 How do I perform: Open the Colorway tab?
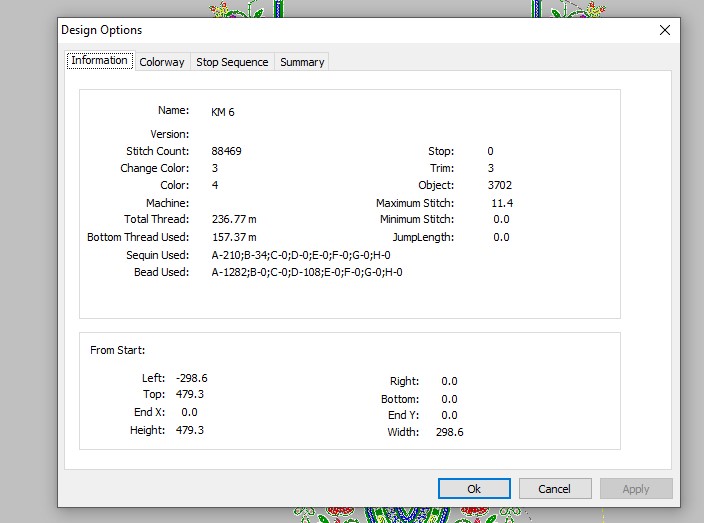[x=162, y=62]
